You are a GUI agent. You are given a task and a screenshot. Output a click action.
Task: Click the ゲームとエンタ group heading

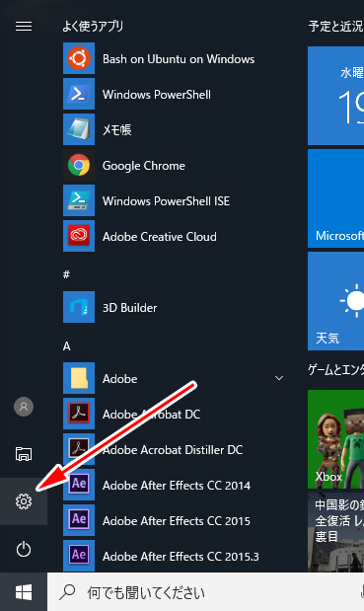pos(335,369)
